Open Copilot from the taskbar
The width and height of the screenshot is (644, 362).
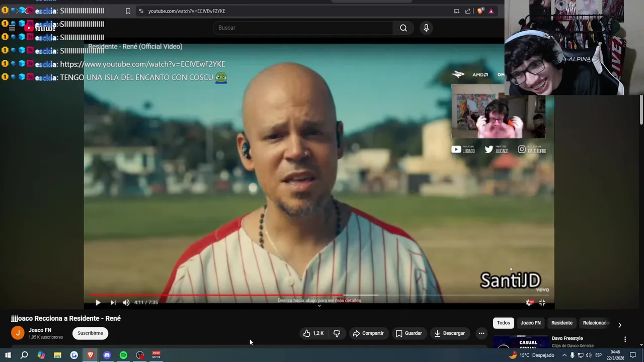tap(41, 355)
